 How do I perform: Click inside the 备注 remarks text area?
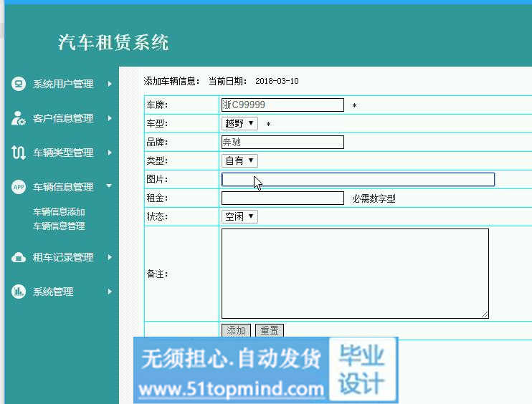(x=355, y=273)
